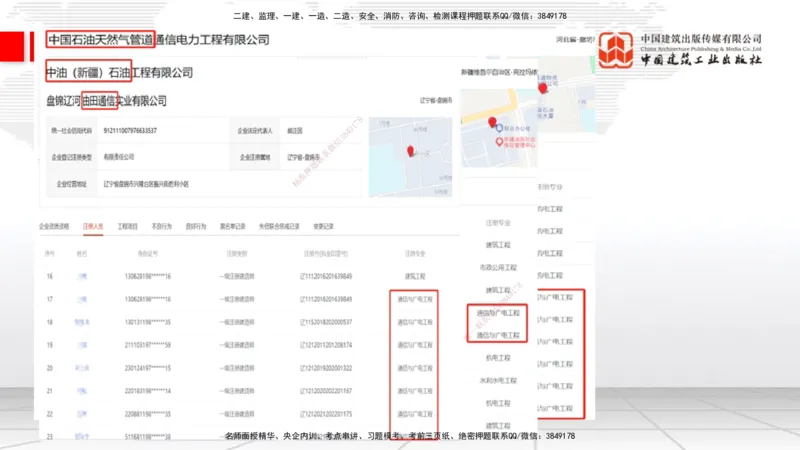Click the 企业法定代表人 field label
This screenshot has width=800, height=450.
255,131
